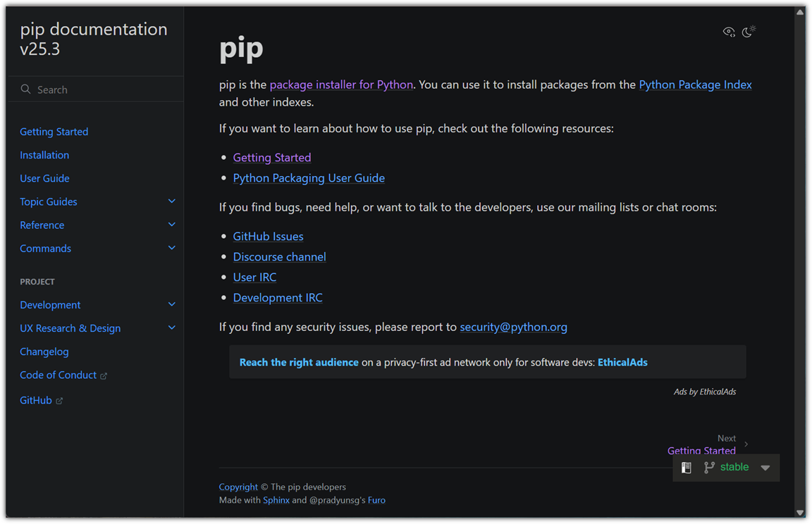Click the Next page chevron arrow

click(746, 444)
